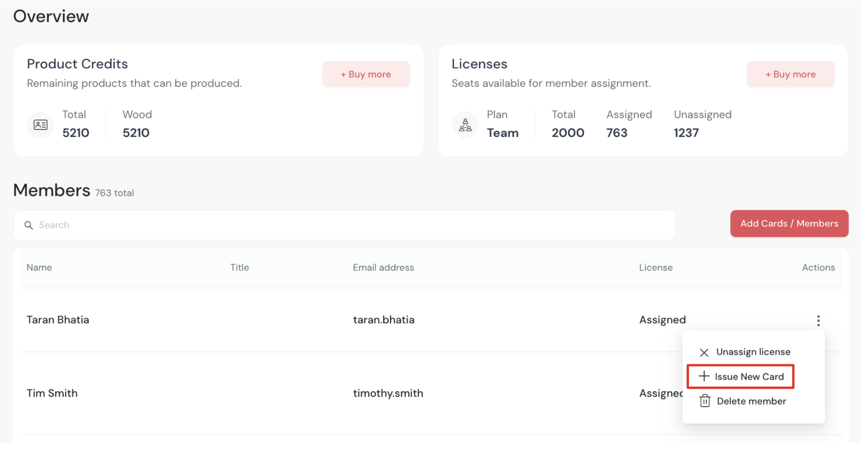This screenshot has width=868, height=468.
Task: Click the timothy.smith email cell
Action: pyautogui.click(x=388, y=393)
